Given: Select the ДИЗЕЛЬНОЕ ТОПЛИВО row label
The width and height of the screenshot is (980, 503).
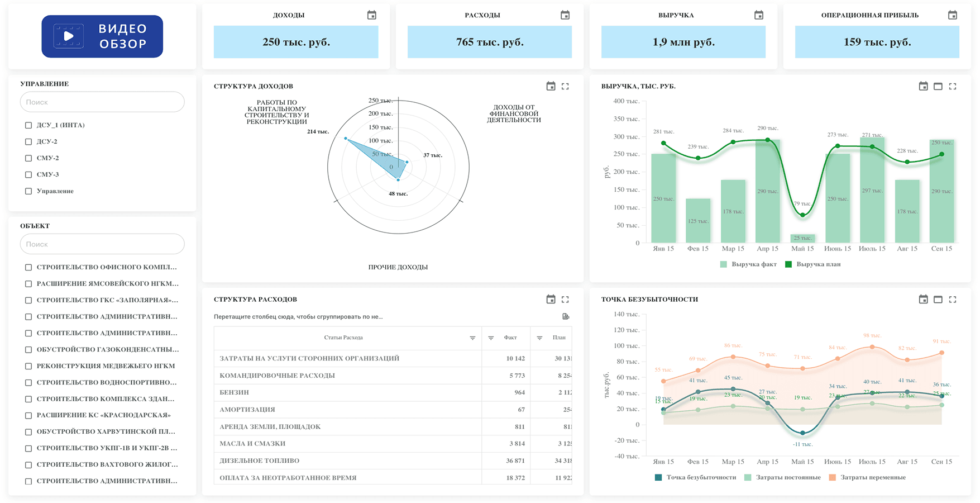Looking at the screenshot, I should pyautogui.click(x=260, y=461).
